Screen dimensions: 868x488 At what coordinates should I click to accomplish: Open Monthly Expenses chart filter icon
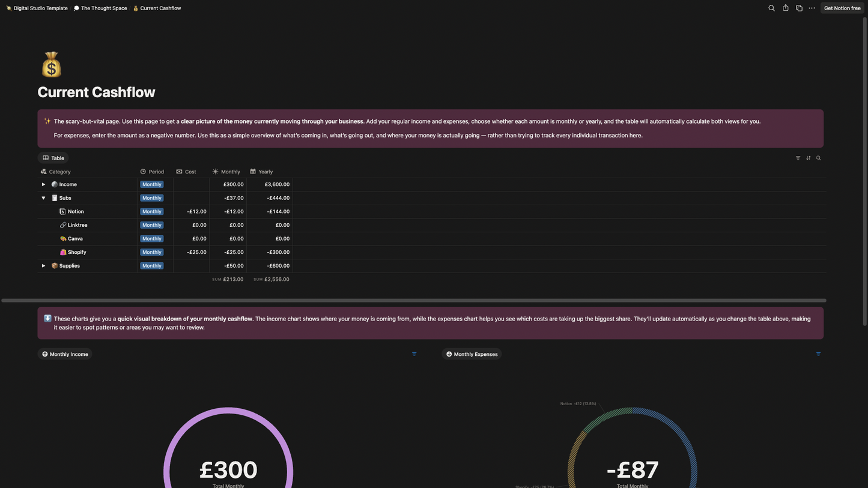pos(818,354)
